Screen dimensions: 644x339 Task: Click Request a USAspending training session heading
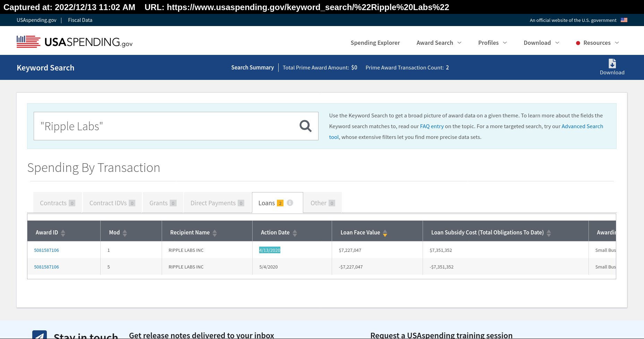(441, 335)
